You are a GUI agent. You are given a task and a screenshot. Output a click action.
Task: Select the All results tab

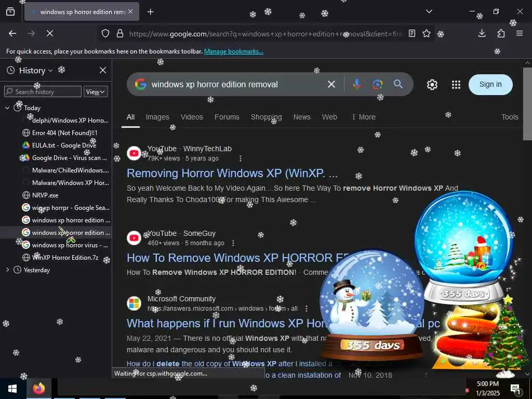point(130,117)
